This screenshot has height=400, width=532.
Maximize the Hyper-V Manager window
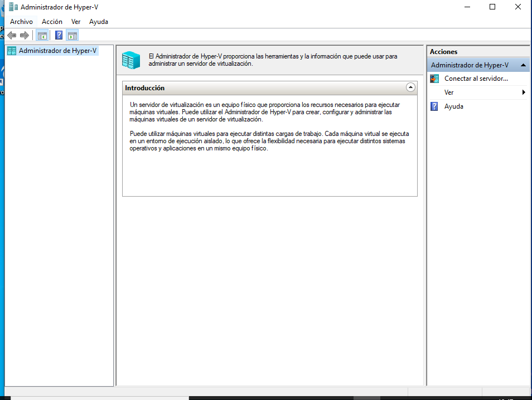[492, 7]
